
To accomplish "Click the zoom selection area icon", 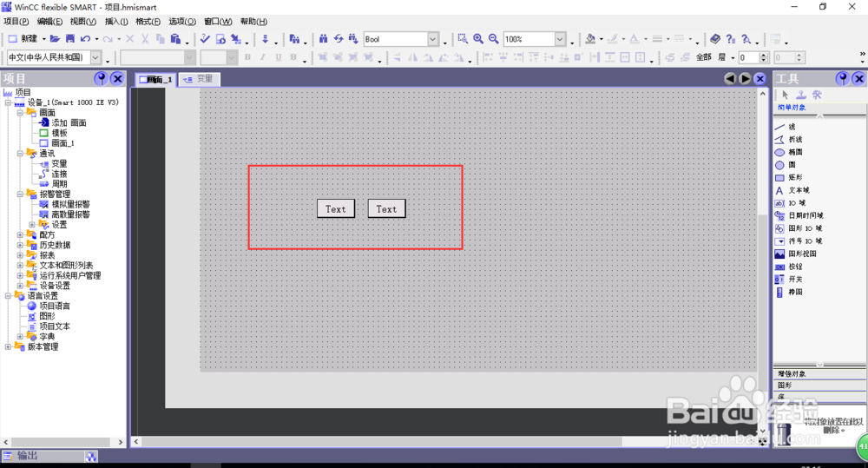I will 463,39.
